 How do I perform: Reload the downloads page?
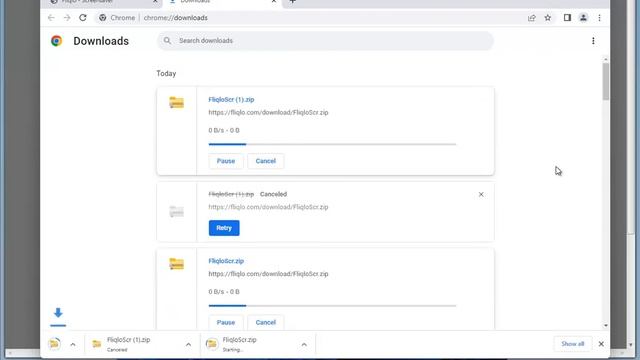pos(83,18)
